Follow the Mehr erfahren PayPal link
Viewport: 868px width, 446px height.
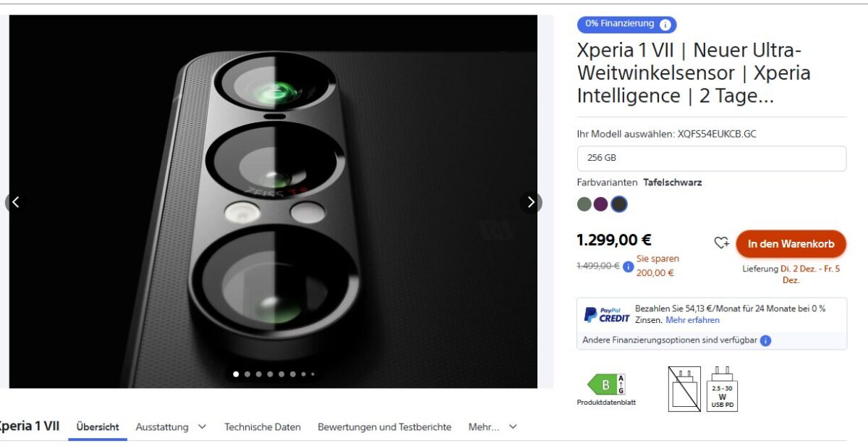pos(692,320)
